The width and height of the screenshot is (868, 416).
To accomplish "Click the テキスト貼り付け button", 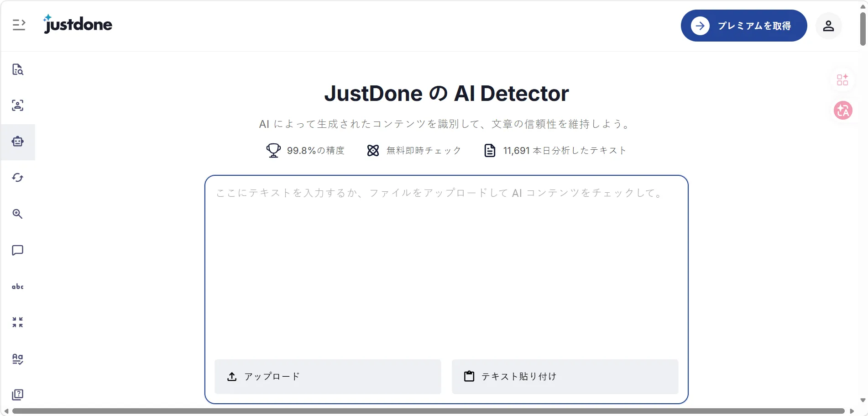I will [x=565, y=377].
